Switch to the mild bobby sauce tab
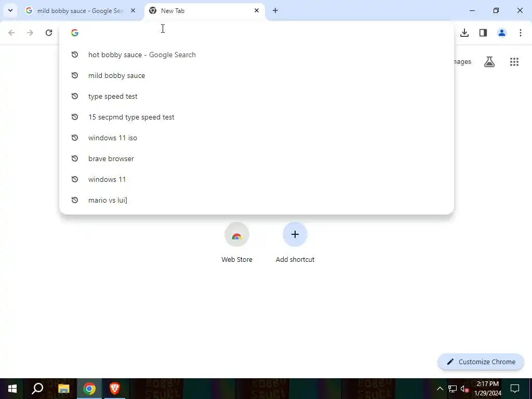Screen dimensions: 532x399 click(x=81, y=11)
